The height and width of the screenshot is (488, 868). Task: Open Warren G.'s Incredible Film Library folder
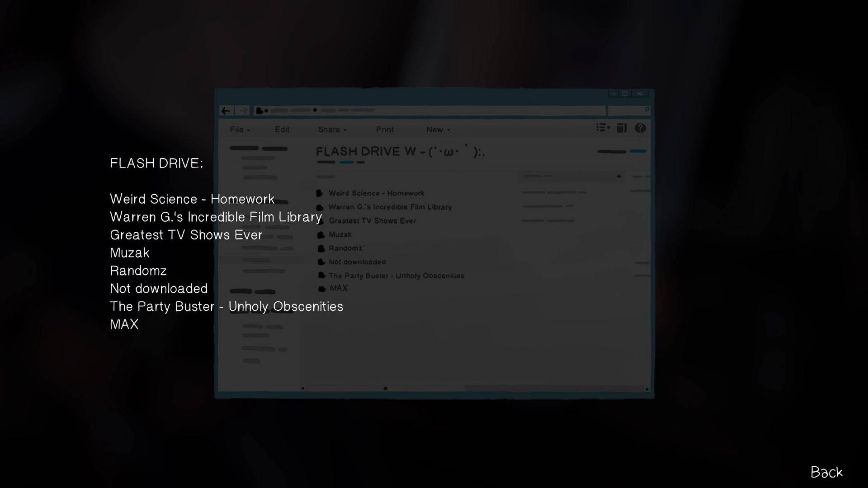click(390, 207)
